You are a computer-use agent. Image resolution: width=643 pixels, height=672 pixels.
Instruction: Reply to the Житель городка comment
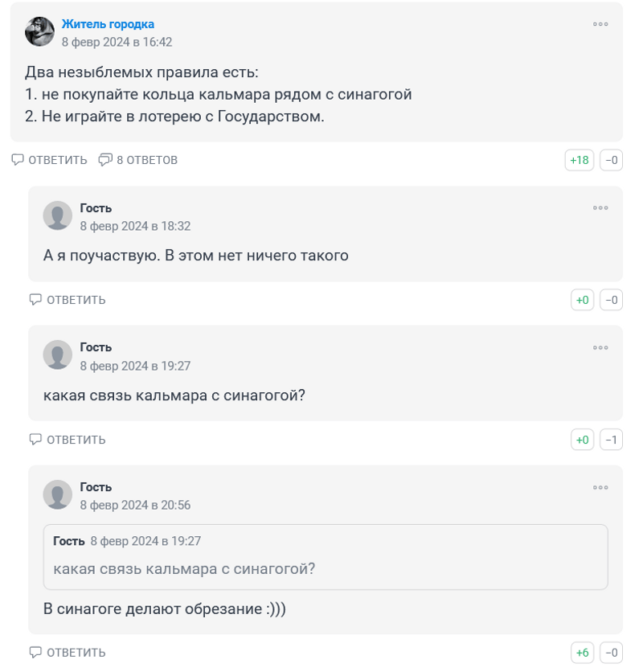pos(50,160)
